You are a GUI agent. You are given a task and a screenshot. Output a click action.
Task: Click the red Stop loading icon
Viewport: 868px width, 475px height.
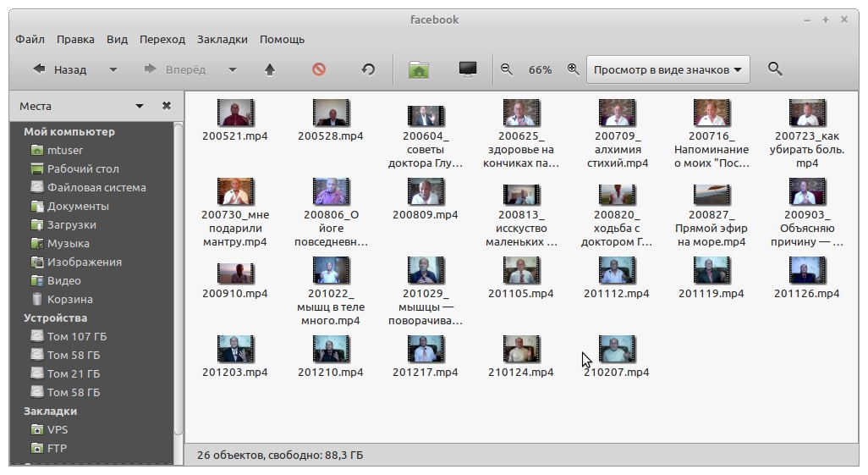coord(319,69)
